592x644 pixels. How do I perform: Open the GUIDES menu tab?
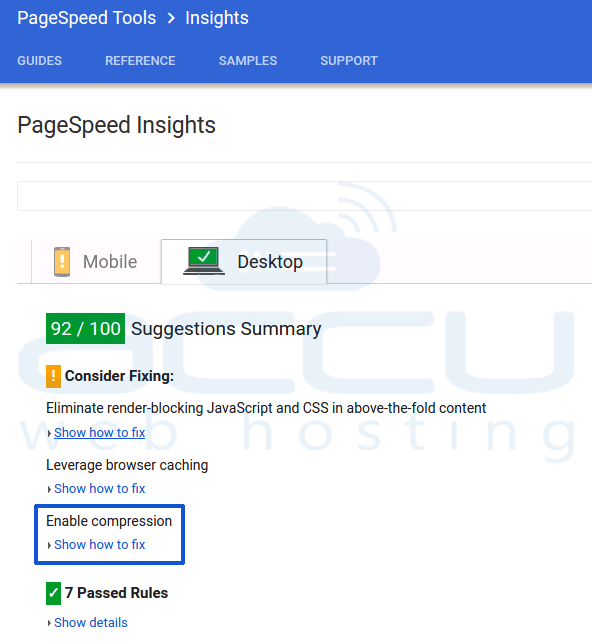[x=39, y=61]
